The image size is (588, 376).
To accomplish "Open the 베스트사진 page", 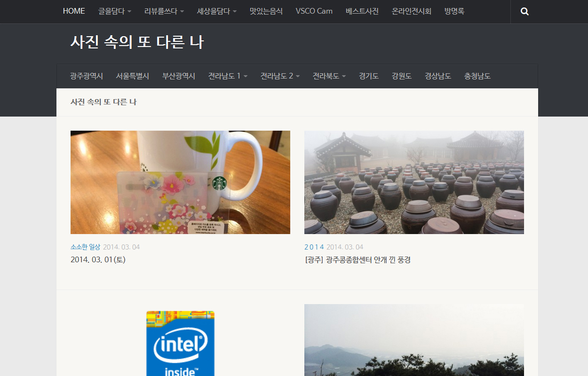I will [x=362, y=11].
